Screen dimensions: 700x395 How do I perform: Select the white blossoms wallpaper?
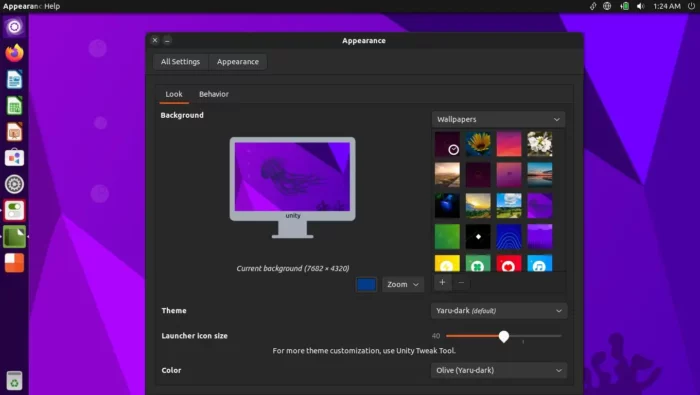(x=540, y=144)
